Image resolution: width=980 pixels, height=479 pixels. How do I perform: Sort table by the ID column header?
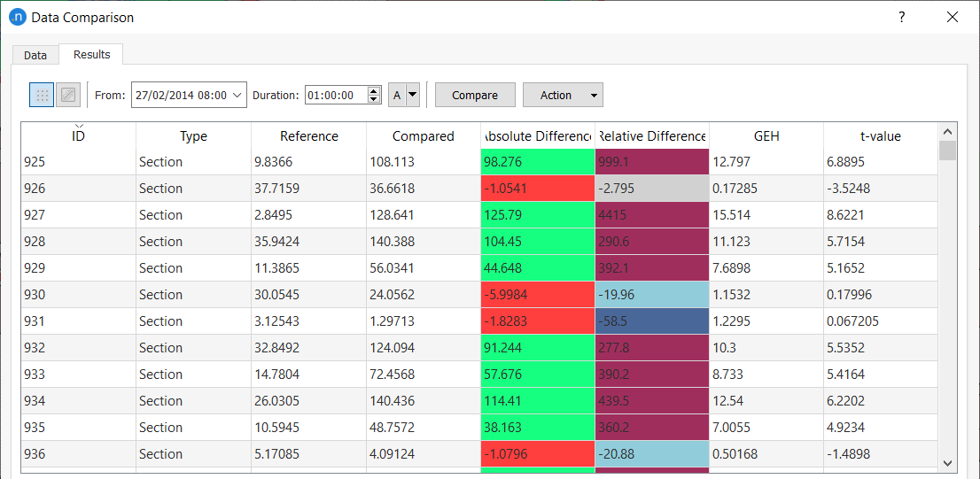coord(78,136)
